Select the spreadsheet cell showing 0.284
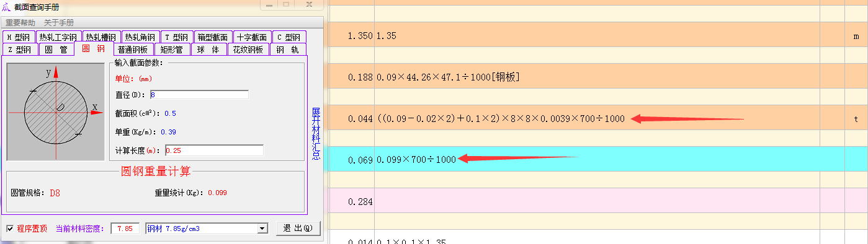 [x=351, y=201]
